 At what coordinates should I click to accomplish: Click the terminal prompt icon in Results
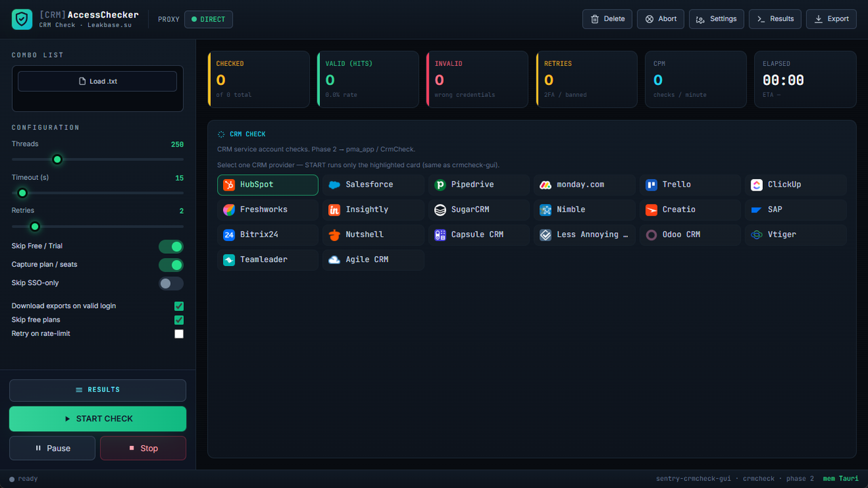(x=761, y=19)
